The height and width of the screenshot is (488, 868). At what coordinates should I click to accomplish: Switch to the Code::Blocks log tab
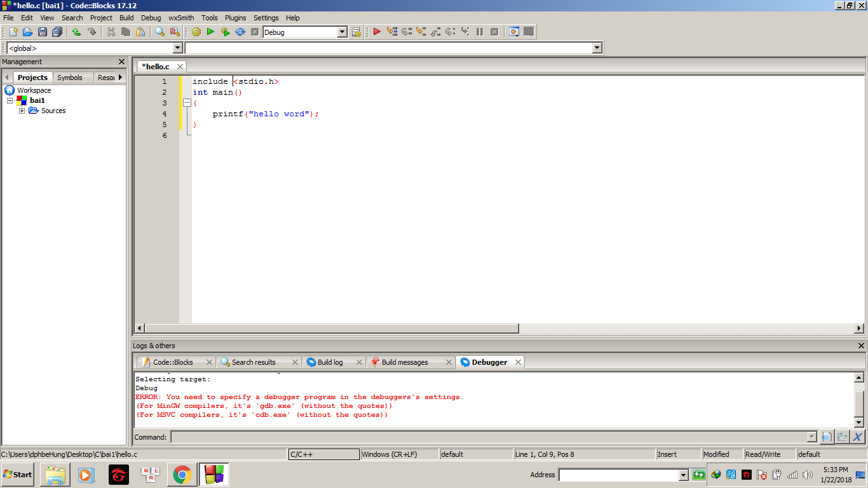point(173,362)
